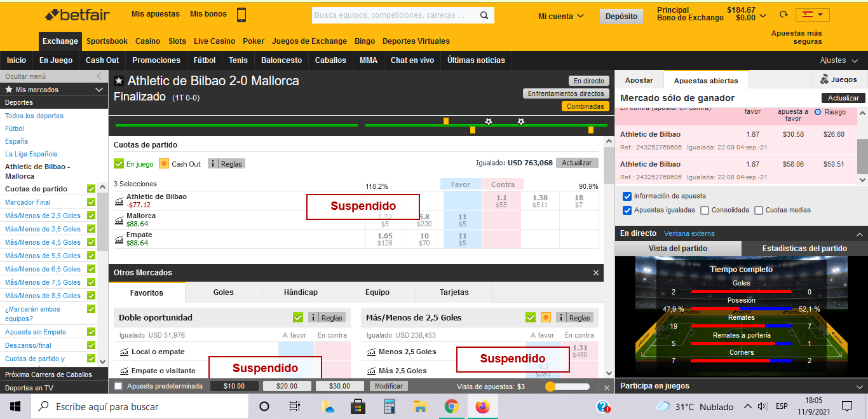Open the Windows notification center
The height and width of the screenshot is (419, 868).
click(x=847, y=406)
